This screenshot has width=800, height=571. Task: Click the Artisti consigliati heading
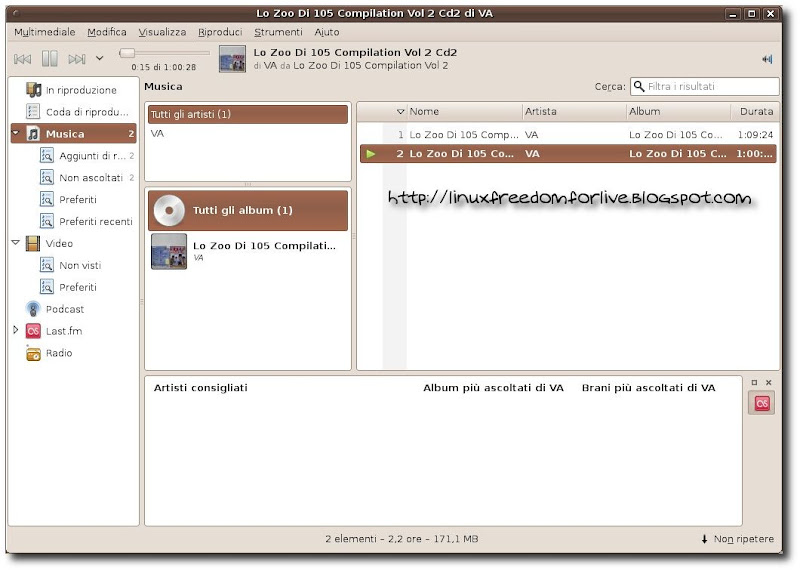[x=201, y=388]
